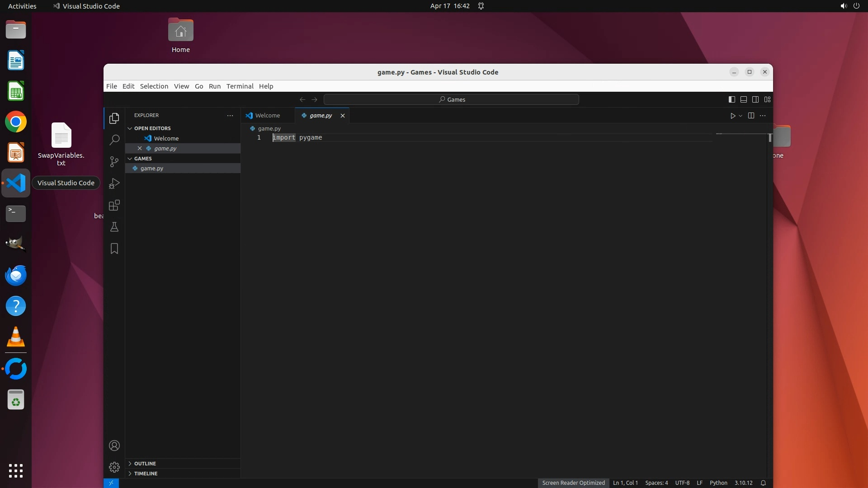Open the Testing flask view
Image resolution: width=868 pixels, height=488 pixels.
click(114, 227)
